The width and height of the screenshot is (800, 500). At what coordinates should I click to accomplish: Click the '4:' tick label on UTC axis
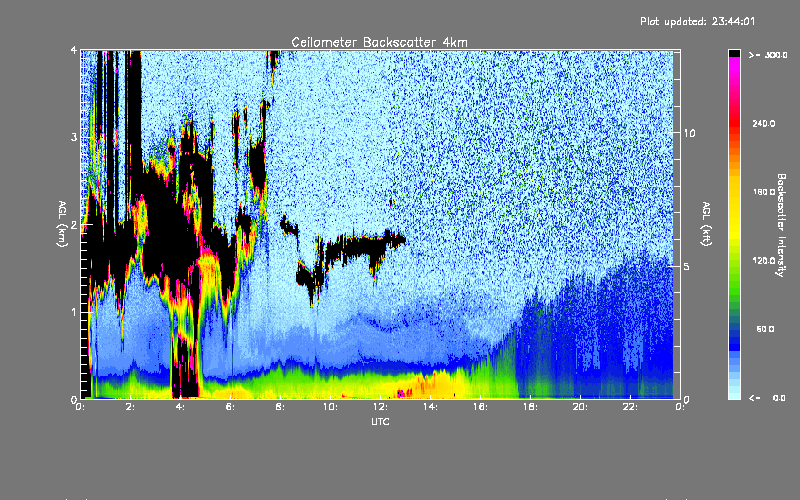coord(181,407)
